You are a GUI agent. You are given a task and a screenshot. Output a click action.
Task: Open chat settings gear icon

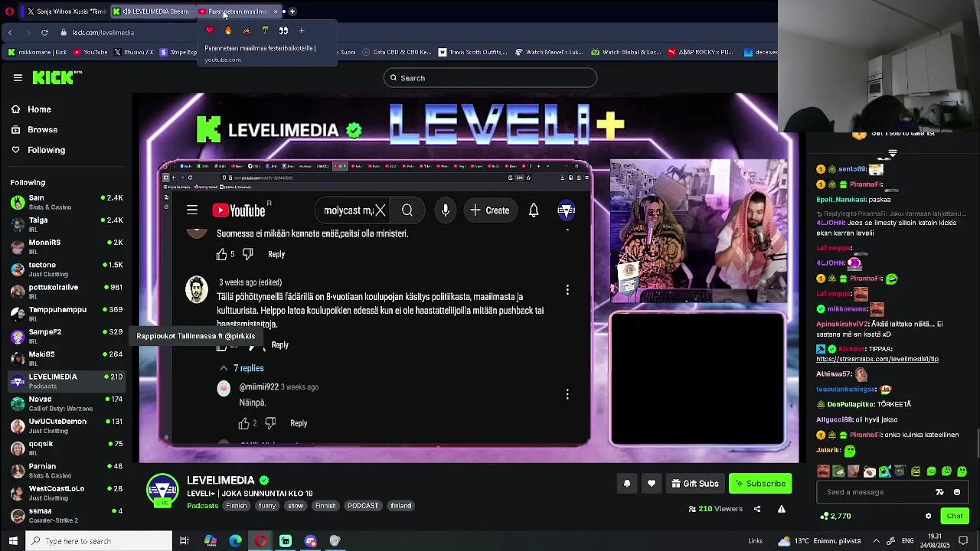[x=928, y=516]
